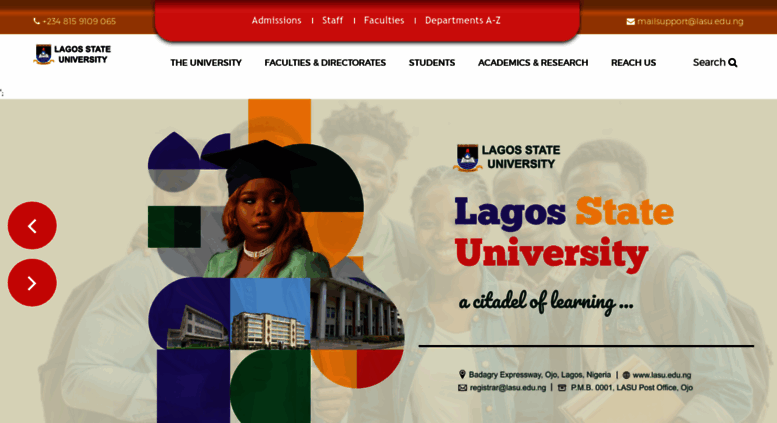The image size is (777, 423).
Task: Click the phone icon in top bar
Action: (36, 21)
